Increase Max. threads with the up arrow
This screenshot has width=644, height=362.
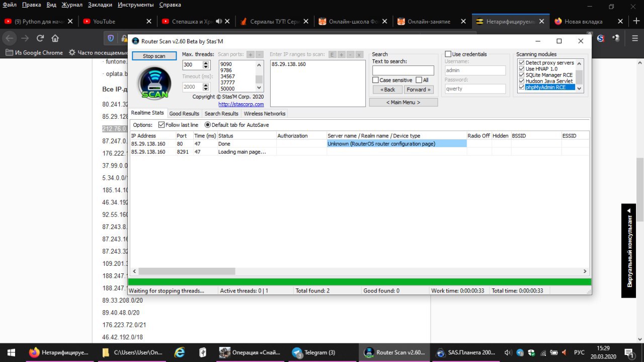point(206,63)
